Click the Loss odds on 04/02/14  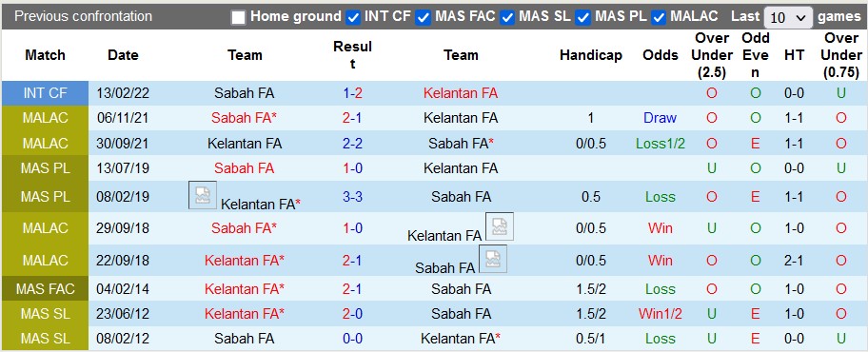(661, 289)
